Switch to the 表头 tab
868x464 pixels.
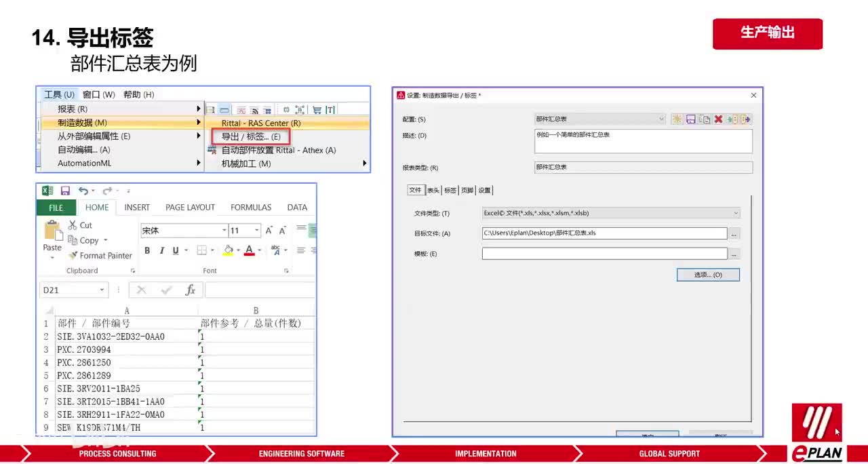click(433, 191)
